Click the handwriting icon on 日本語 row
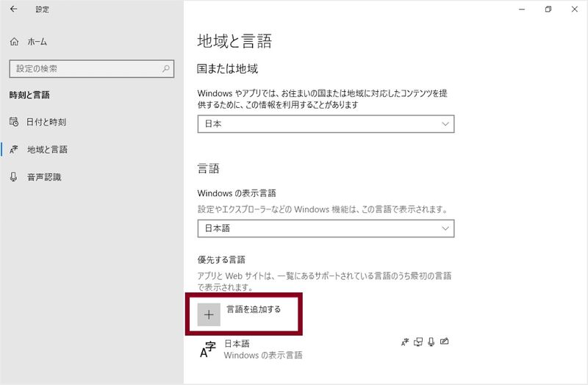The height and width of the screenshot is (385, 588). click(x=445, y=342)
